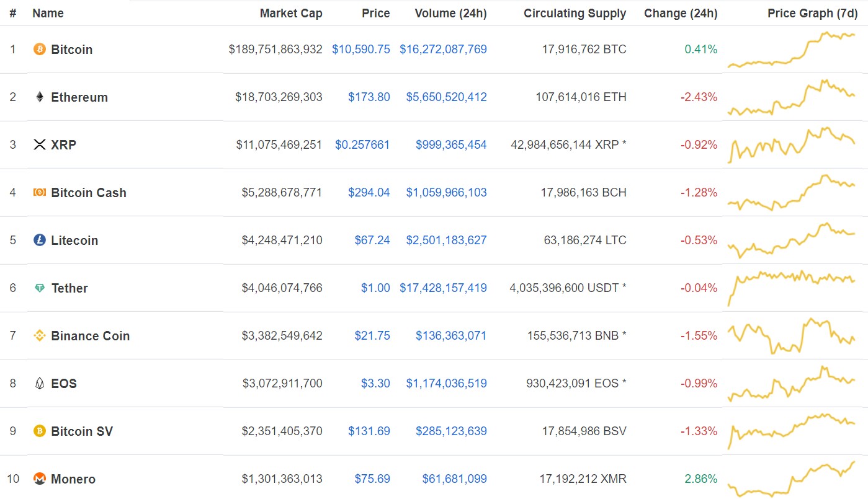Click XRP volume $999,365,454
Screen dimensions: 868x499
point(452,144)
